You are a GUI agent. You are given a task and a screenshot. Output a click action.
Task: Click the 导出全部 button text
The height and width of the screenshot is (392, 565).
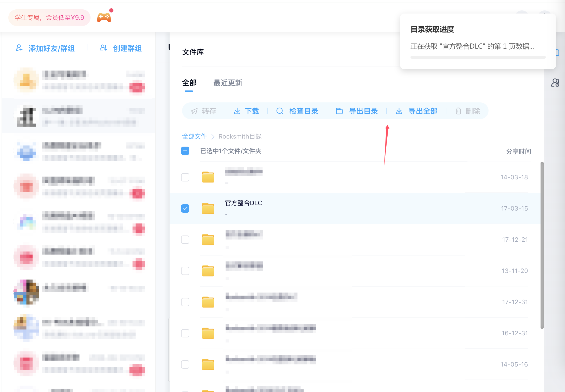[x=423, y=111]
